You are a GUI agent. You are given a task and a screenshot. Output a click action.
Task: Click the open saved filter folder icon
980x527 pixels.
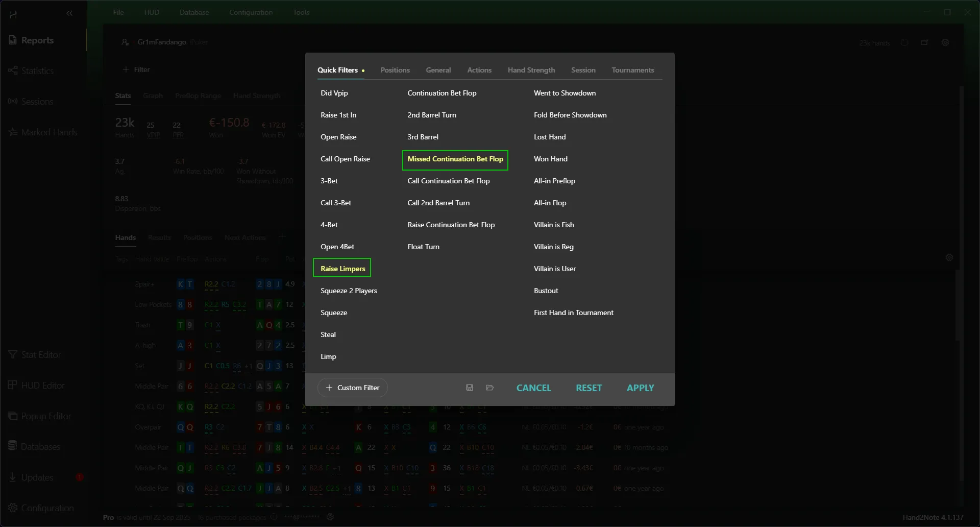coord(490,388)
